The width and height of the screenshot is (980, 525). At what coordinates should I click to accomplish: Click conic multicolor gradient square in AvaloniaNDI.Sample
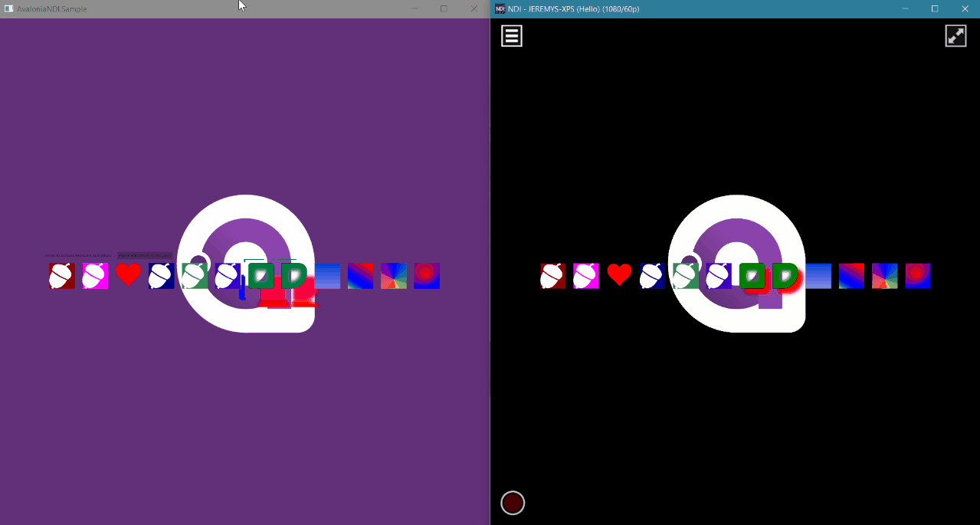(394, 276)
